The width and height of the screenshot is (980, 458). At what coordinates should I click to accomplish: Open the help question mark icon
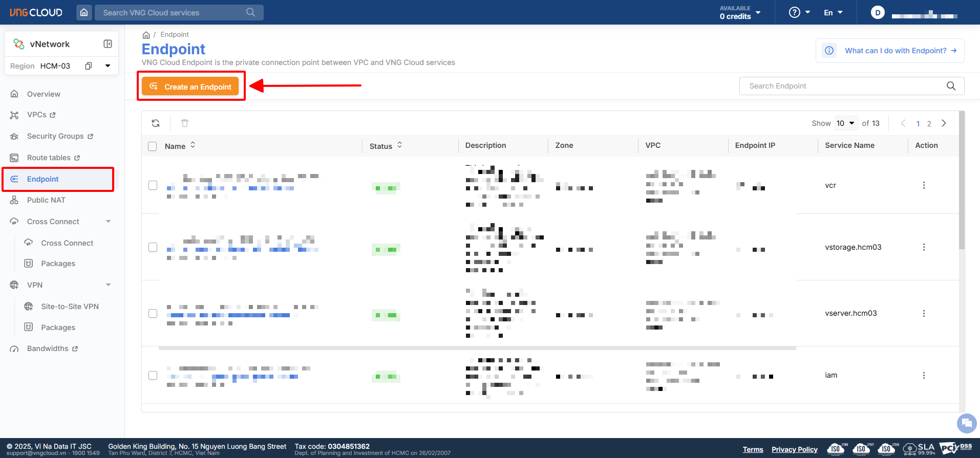(x=794, y=12)
